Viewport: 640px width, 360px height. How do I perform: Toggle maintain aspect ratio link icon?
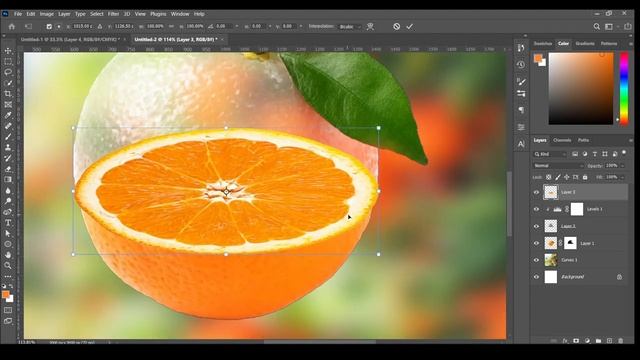171,26
